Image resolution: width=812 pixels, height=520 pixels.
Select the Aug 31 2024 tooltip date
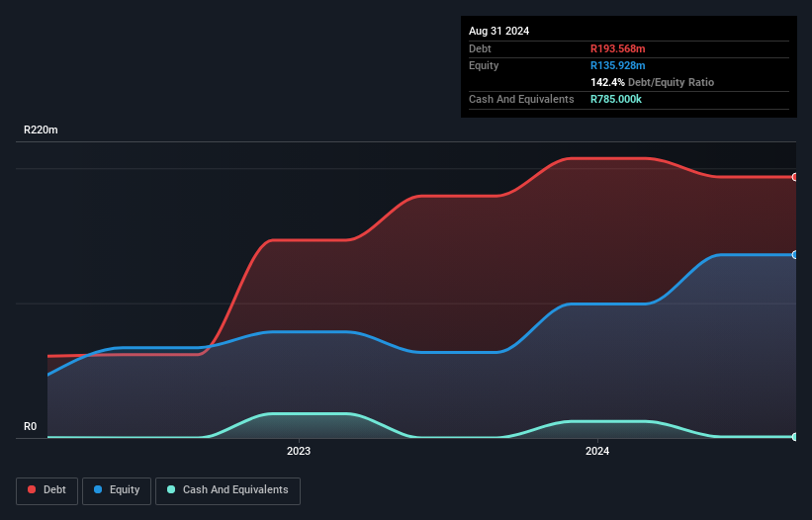click(x=498, y=31)
